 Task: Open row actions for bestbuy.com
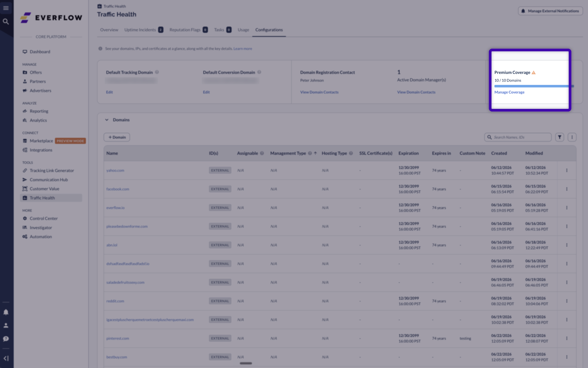[567, 357]
